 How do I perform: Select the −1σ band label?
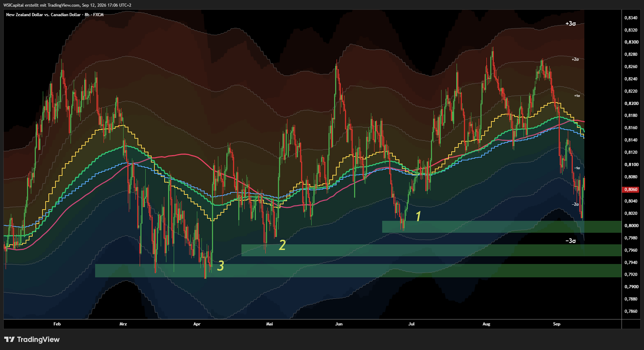tap(577, 168)
